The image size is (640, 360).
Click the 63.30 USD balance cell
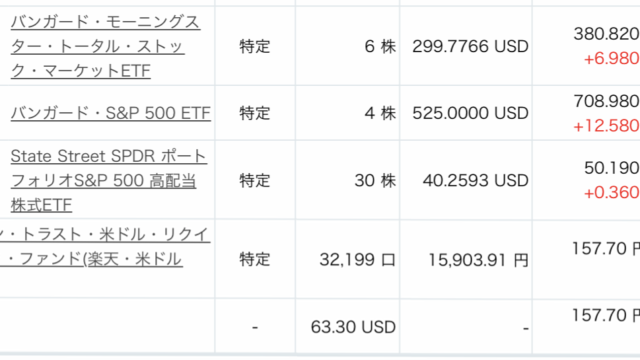point(353,327)
